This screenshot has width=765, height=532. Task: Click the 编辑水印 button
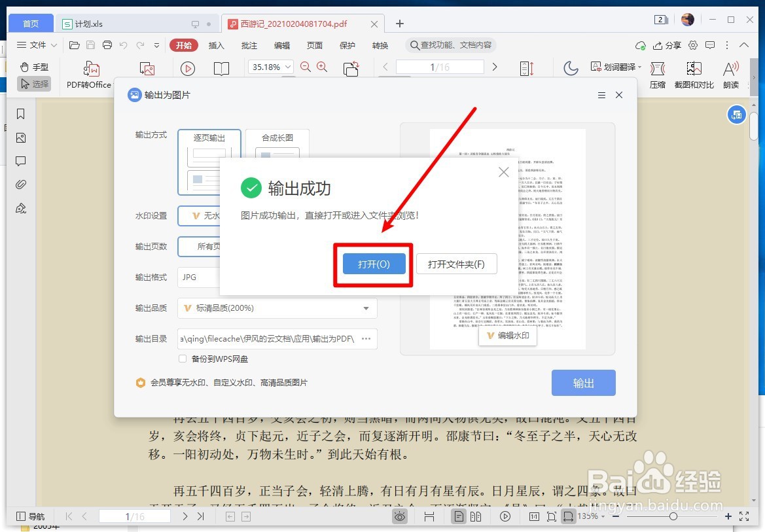508,336
